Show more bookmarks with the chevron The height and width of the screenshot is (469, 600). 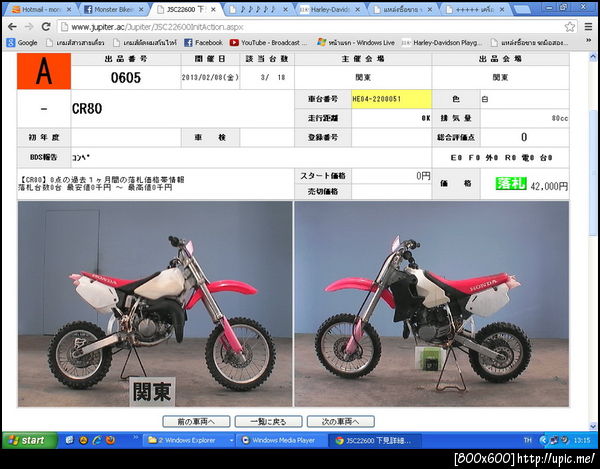pos(588,41)
